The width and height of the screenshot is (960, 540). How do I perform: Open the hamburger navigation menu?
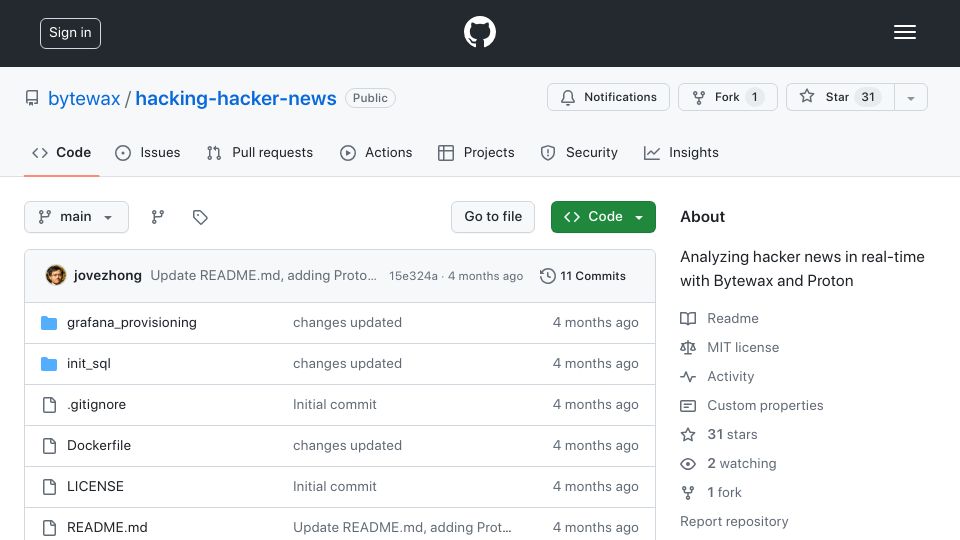click(904, 32)
